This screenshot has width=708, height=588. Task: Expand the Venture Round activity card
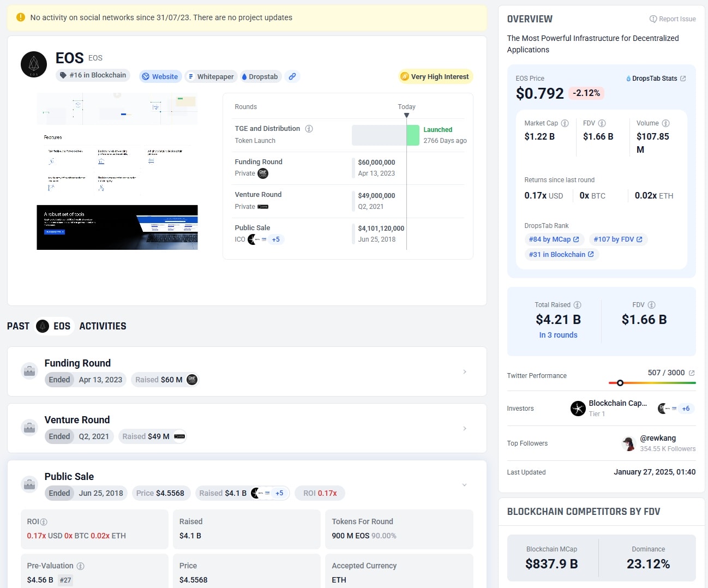pos(465,428)
